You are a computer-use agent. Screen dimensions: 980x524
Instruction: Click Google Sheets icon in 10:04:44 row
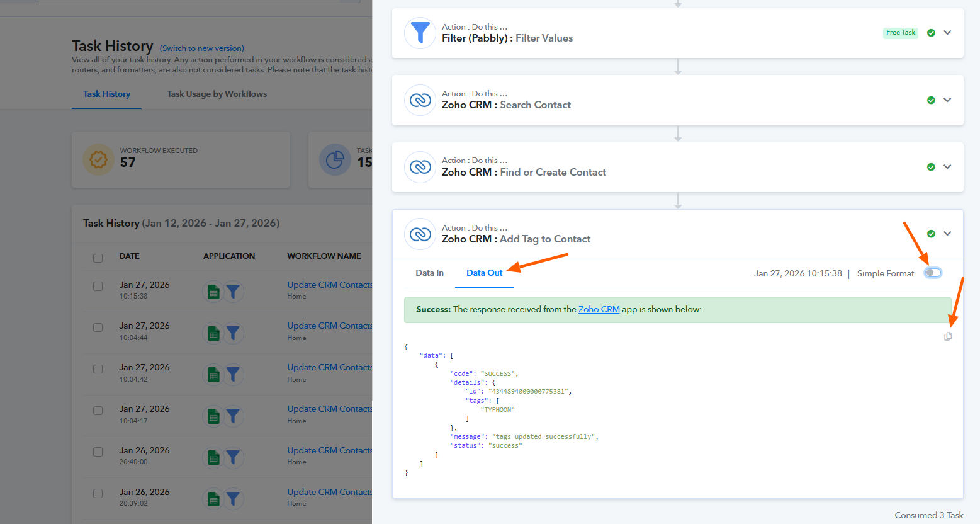tap(214, 333)
